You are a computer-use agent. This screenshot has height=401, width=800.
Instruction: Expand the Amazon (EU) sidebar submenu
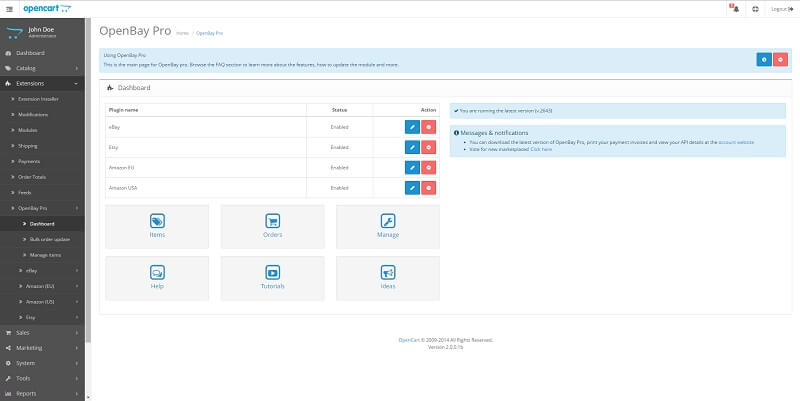tap(42, 286)
